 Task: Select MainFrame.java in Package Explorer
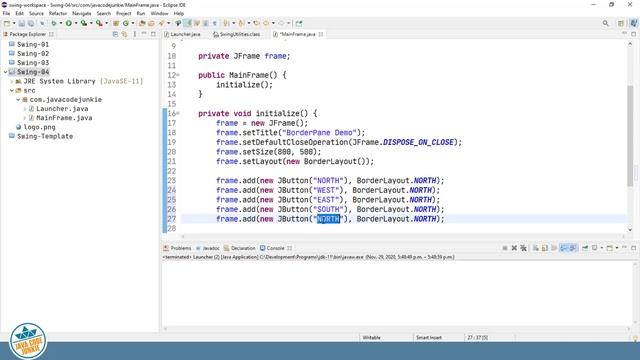tap(60, 118)
